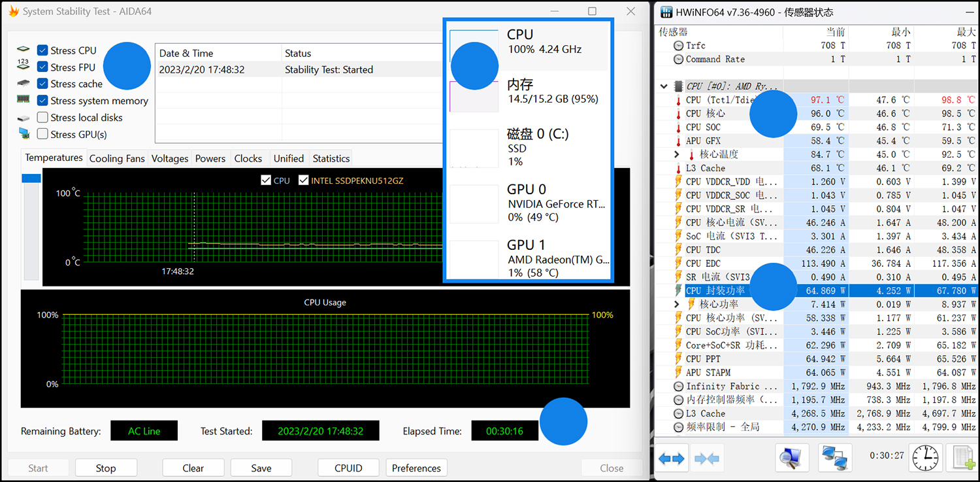This screenshot has width=980, height=482.
Task: Enable Stress local disks
Action: tap(42, 118)
